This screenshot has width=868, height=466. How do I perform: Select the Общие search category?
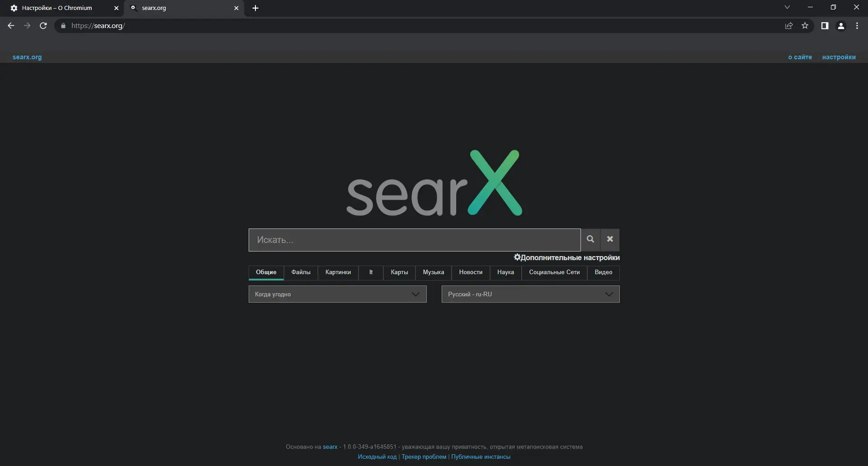point(266,272)
